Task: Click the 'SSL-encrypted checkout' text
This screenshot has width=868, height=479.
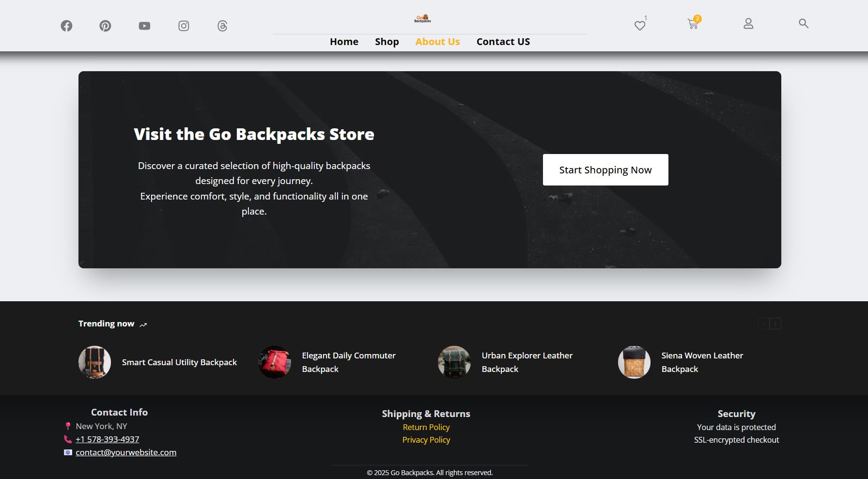Action: (736, 440)
